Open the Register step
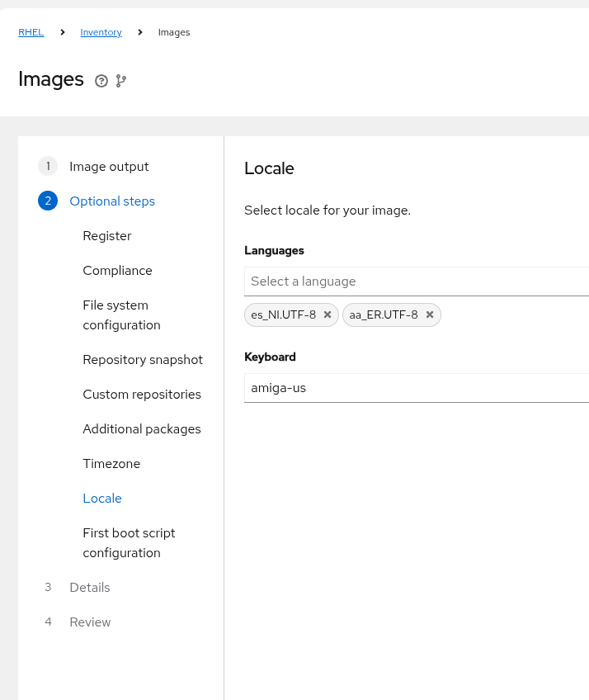 click(107, 236)
